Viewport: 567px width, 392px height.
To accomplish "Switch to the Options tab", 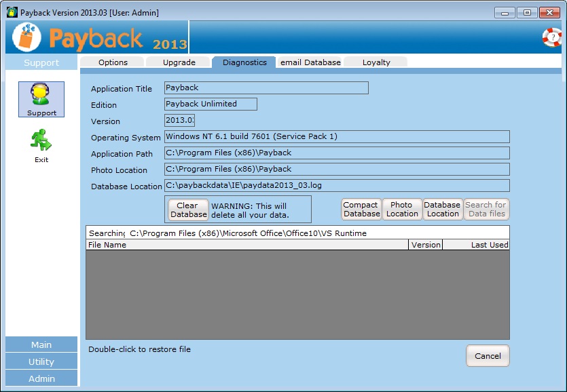I will 113,62.
